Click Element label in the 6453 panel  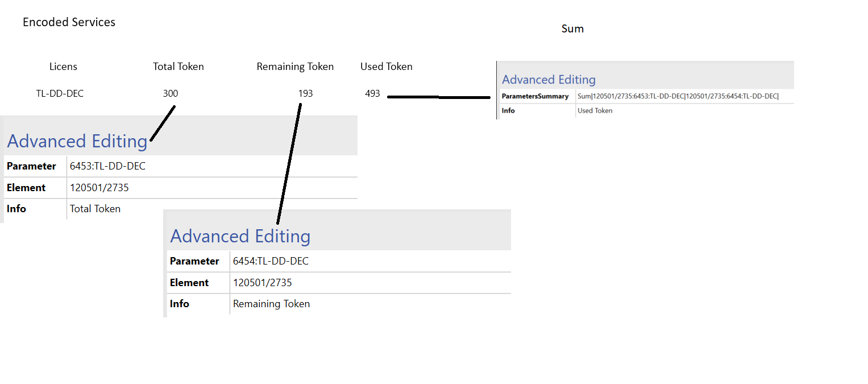tap(26, 188)
